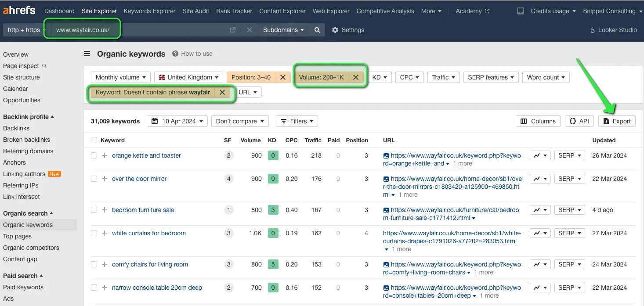Click the Export button
The image size is (644, 306).
click(x=617, y=121)
